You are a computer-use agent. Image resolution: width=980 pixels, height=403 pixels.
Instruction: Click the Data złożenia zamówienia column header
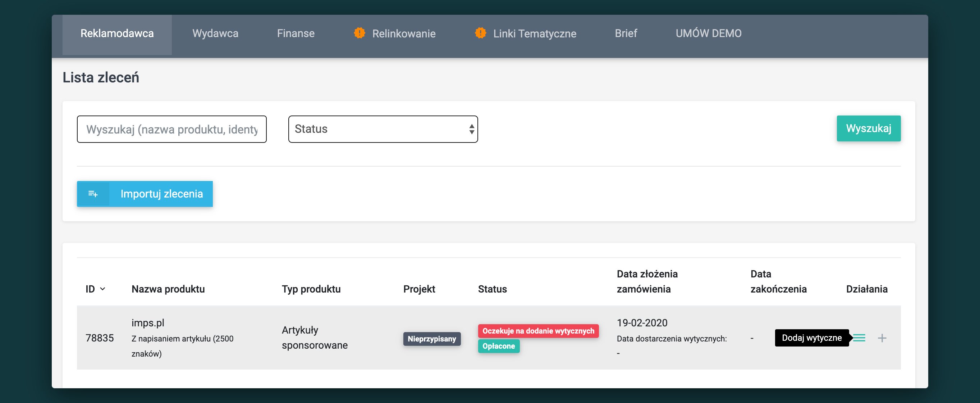(647, 281)
